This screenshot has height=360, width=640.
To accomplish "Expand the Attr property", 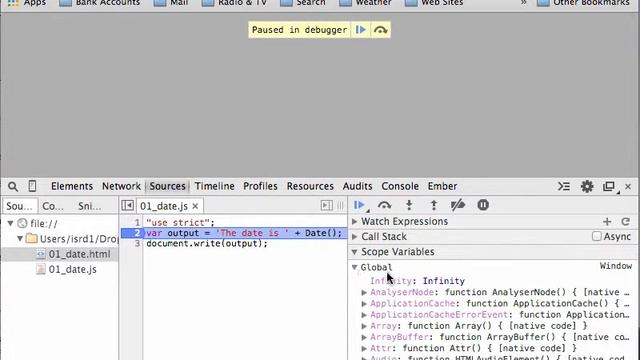I will pyautogui.click(x=364, y=349).
